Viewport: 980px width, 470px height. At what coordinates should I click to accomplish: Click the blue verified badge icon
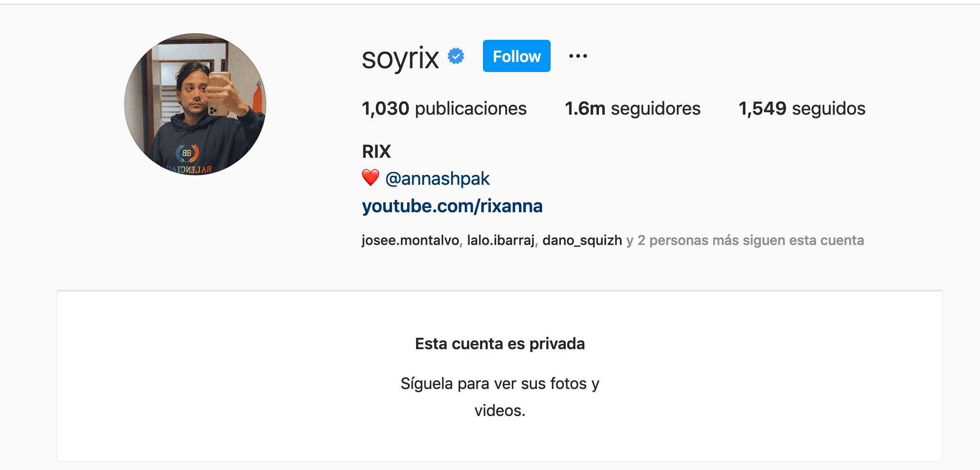(x=456, y=56)
